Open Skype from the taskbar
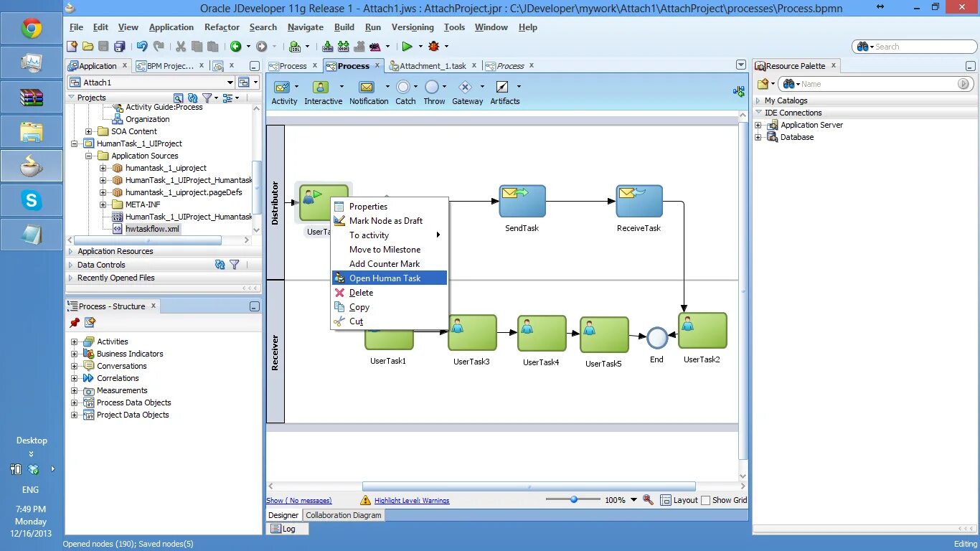The image size is (980, 551). pos(32,201)
